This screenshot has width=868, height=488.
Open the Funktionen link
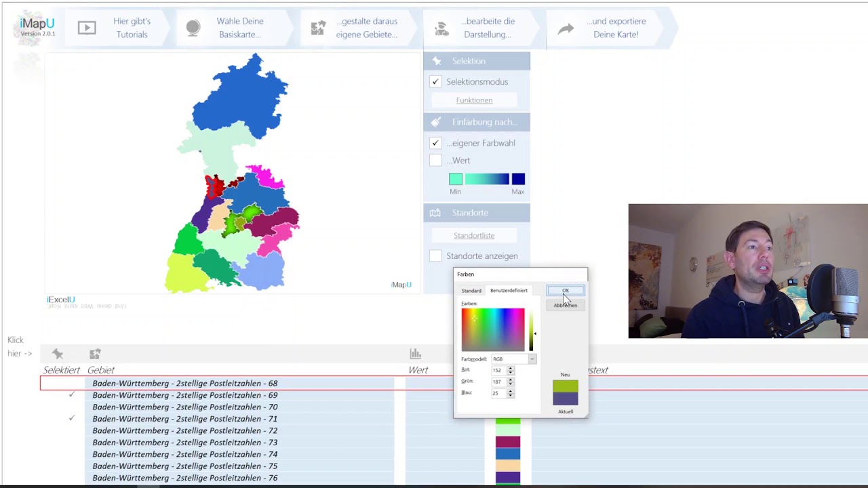(x=474, y=100)
